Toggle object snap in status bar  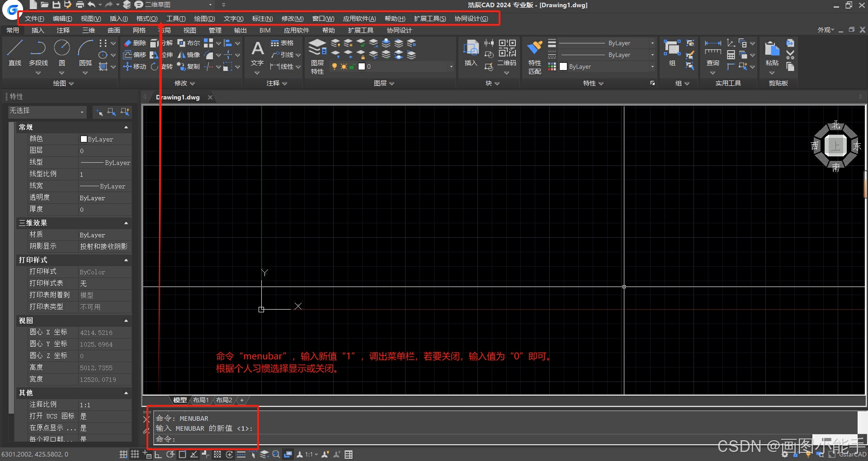[182, 454]
